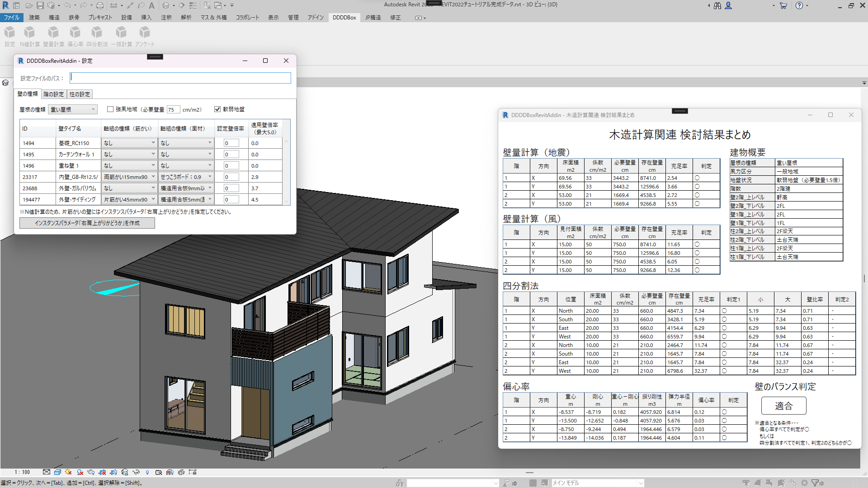Click the Print icon in quick access toolbar
Image resolution: width=868 pixels, height=488 pixels.
coord(100,5)
